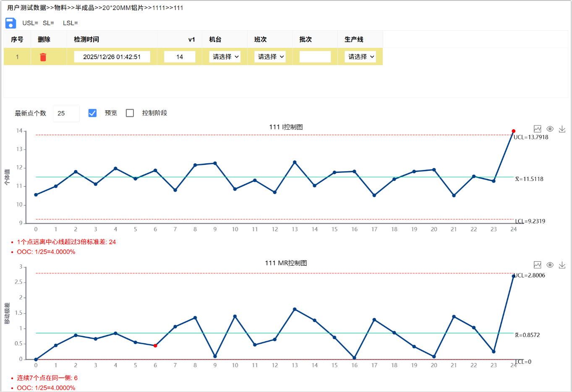Open chart view icon on I control chart
The image size is (572, 392).
pyautogui.click(x=537, y=129)
